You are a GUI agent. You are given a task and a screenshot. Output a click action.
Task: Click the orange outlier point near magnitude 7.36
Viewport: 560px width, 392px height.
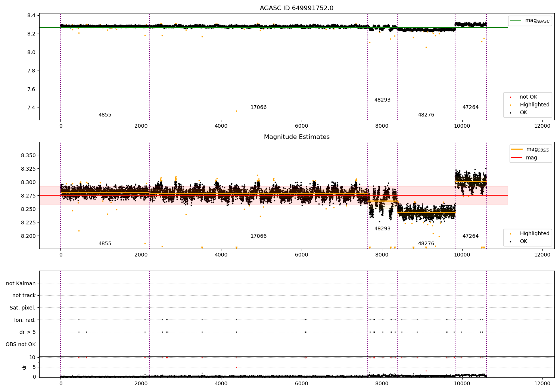pyautogui.click(x=236, y=111)
